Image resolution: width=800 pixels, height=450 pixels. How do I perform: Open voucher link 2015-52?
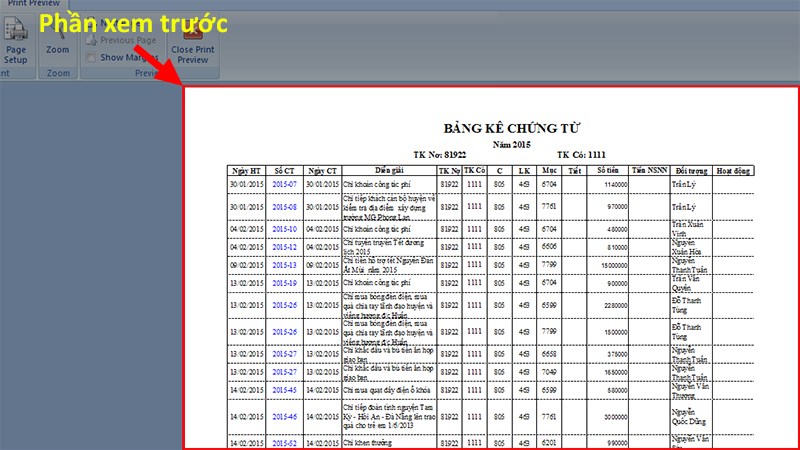(x=284, y=443)
